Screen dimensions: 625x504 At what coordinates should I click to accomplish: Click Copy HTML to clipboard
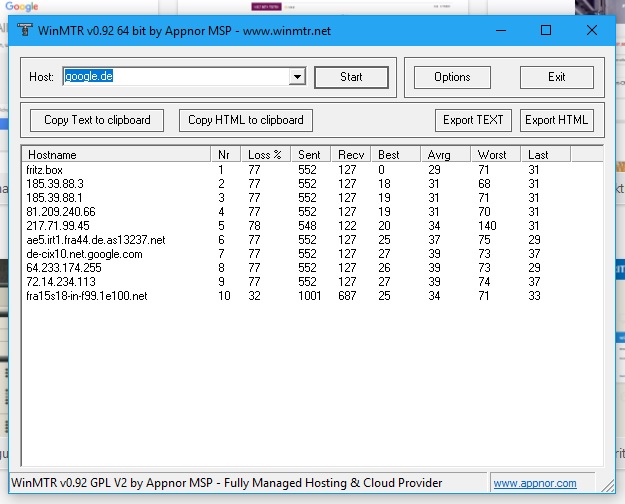coord(246,120)
